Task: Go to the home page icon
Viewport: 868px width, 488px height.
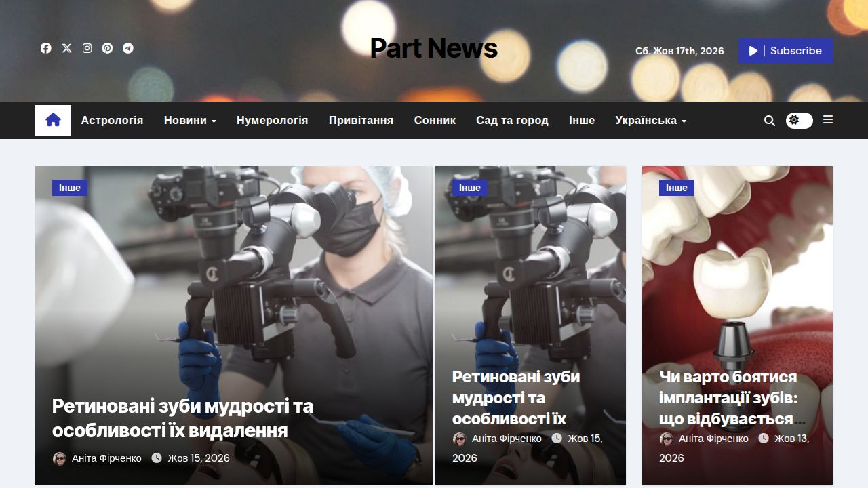Action: [x=53, y=120]
